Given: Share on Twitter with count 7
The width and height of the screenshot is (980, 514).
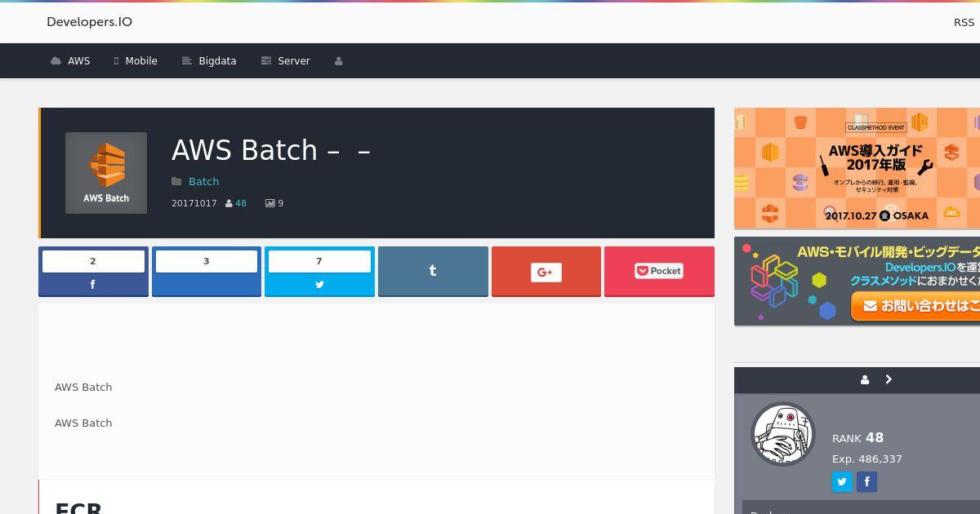Looking at the screenshot, I should [x=319, y=272].
